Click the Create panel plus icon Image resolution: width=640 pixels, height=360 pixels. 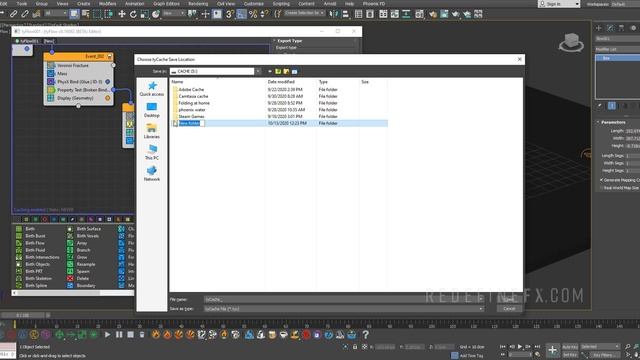[599, 28]
